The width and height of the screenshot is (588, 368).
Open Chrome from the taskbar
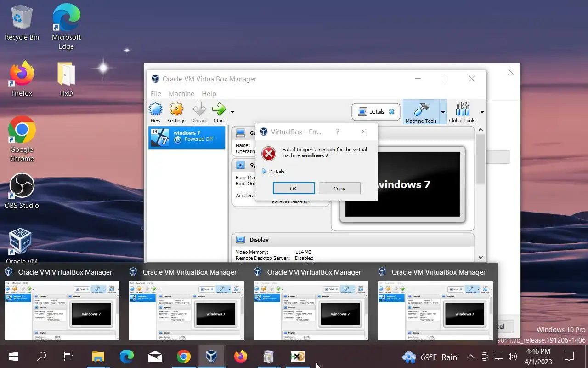[x=184, y=356]
